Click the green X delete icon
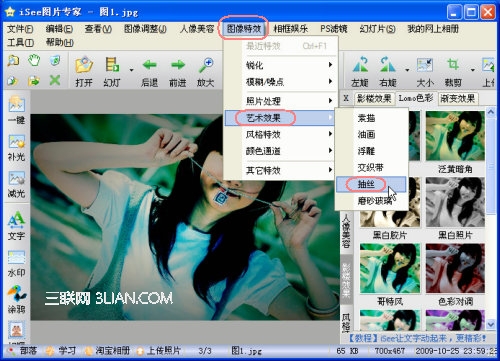The image size is (500, 361). [55, 80]
